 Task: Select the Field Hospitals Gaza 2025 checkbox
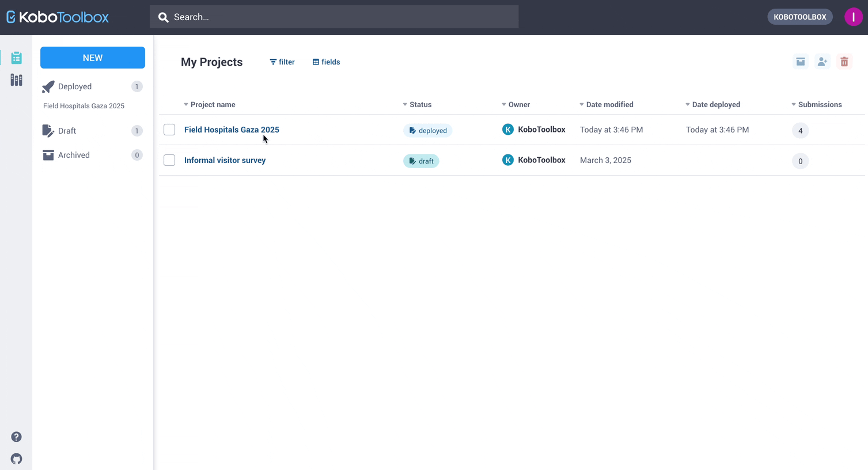click(x=169, y=130)
